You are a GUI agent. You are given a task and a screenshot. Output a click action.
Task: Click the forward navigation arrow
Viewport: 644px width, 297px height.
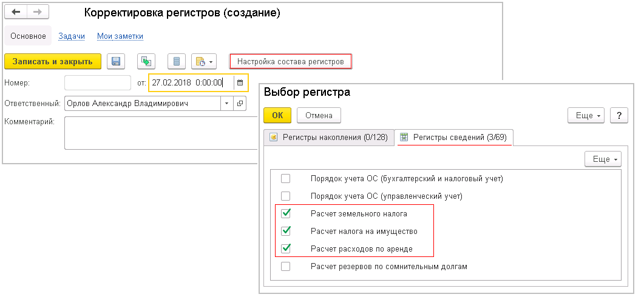point(37,12)
